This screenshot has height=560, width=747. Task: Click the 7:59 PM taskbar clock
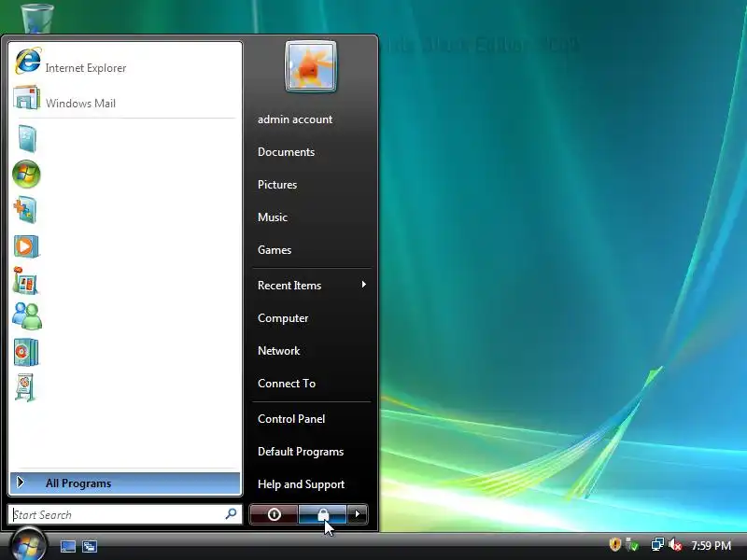pyautogui.click(x=711, y=545)
